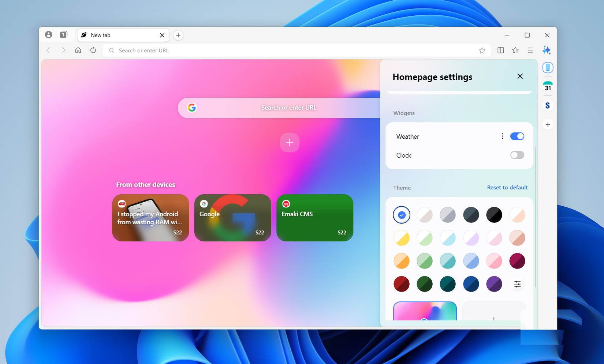Go forward with the forward arrow
This screenshot has width=604, height=364.
click(63, 50)
